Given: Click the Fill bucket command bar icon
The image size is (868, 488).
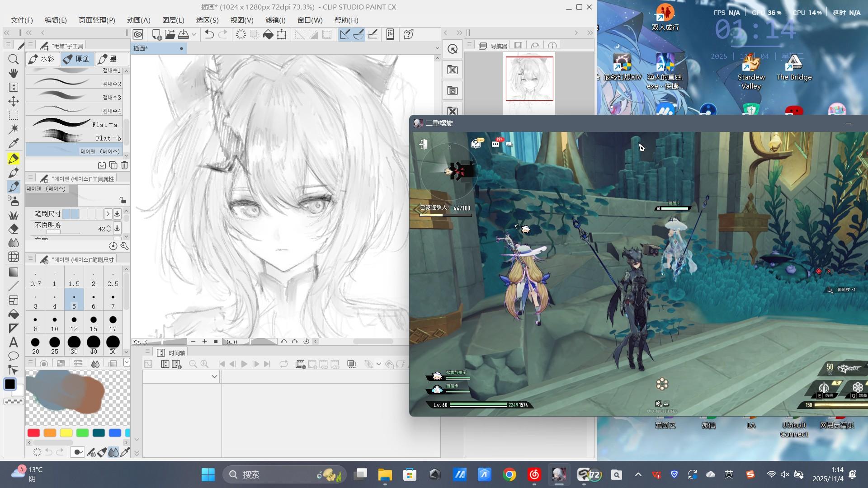Looking at the screenshot, I should (268, 34).
